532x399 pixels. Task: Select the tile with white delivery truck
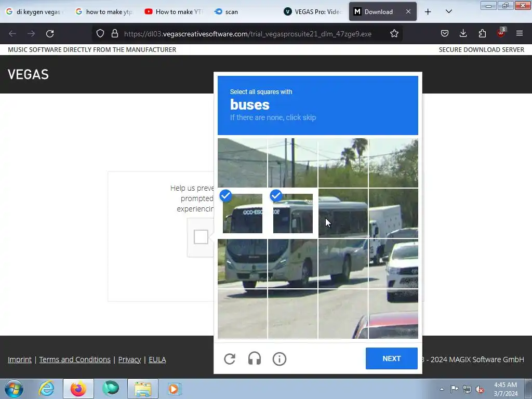pos(393,213)
